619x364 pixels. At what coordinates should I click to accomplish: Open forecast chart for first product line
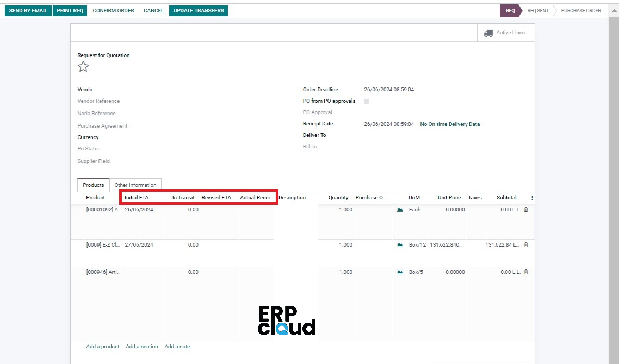(400, 210)
